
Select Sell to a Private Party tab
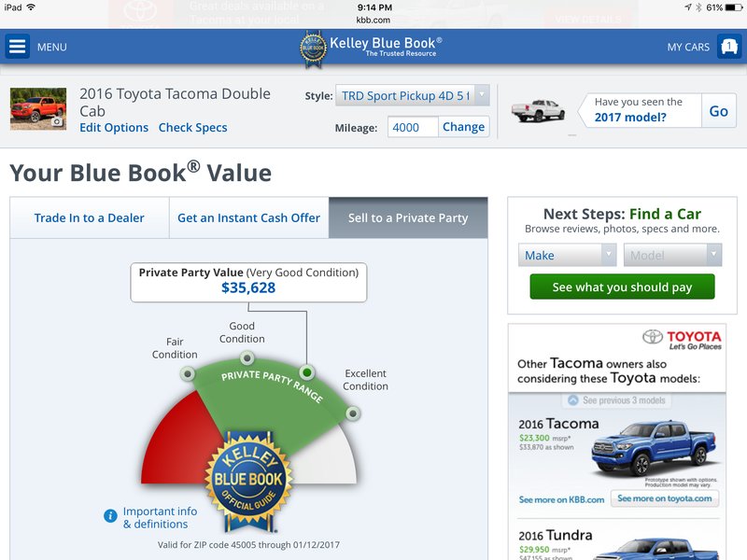(408, 218)
